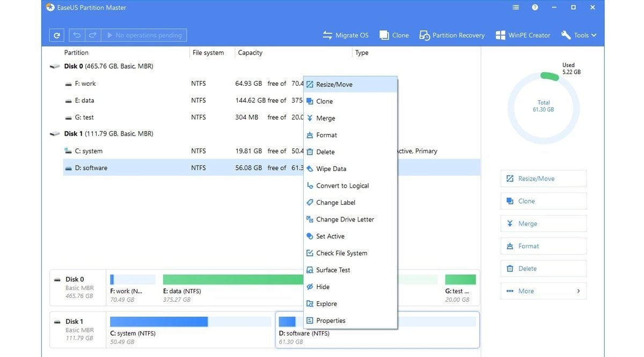Click the Capacity column header
The height and width of the screenshot is (357, 644).
click(x=250, y=53)
